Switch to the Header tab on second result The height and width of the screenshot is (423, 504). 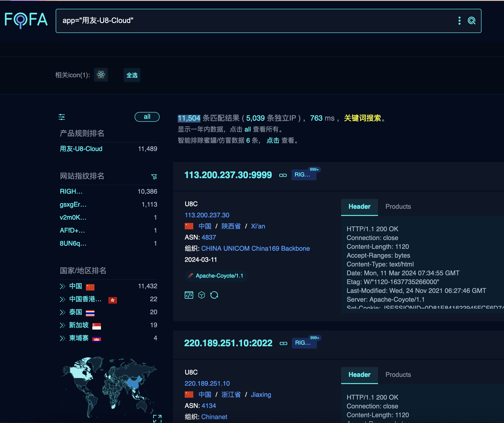point(359,375)
